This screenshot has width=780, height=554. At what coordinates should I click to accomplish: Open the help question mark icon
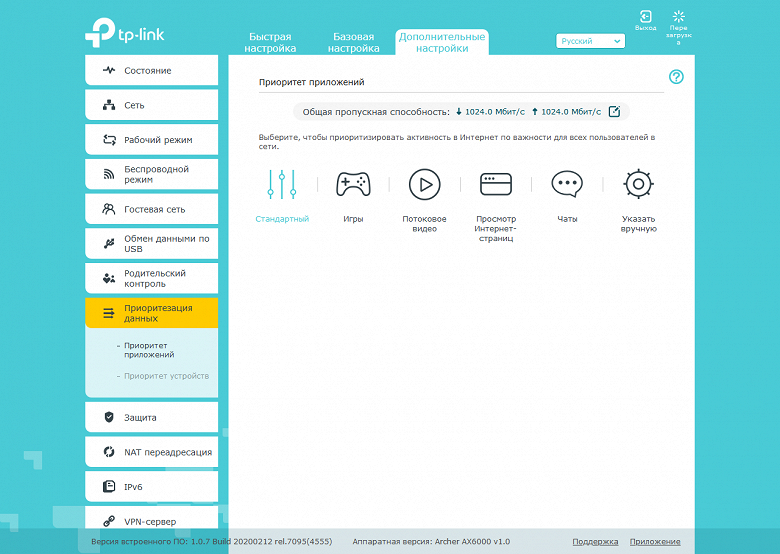coord(676,77)
